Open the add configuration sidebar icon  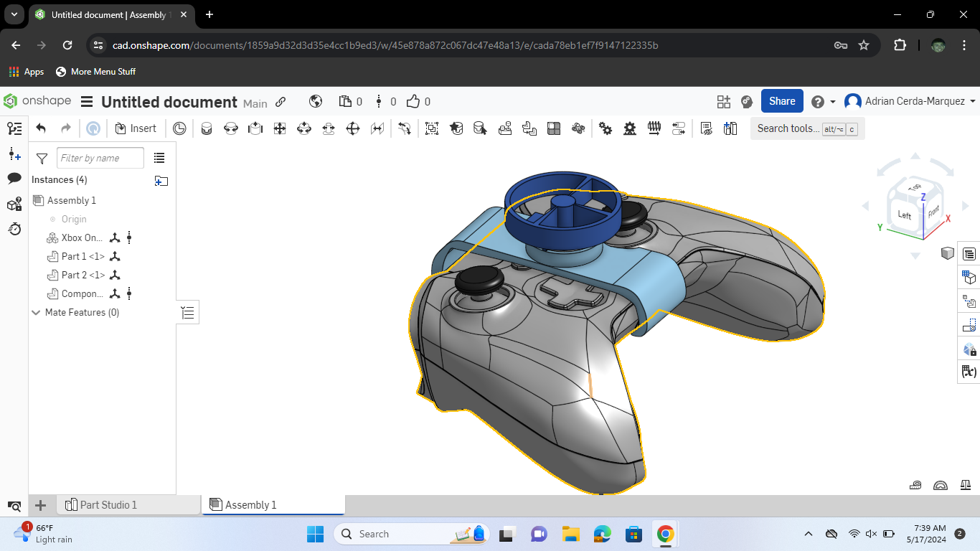coord(14,154)
